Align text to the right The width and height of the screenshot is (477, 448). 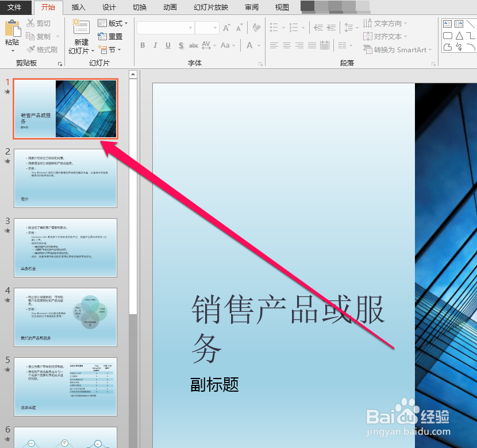point(299,45)
